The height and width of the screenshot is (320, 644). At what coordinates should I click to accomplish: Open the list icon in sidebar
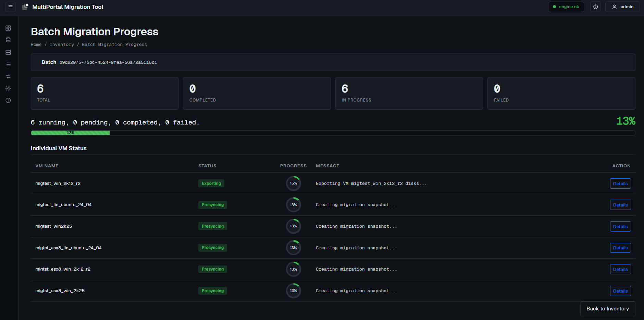tap(8, 64)
